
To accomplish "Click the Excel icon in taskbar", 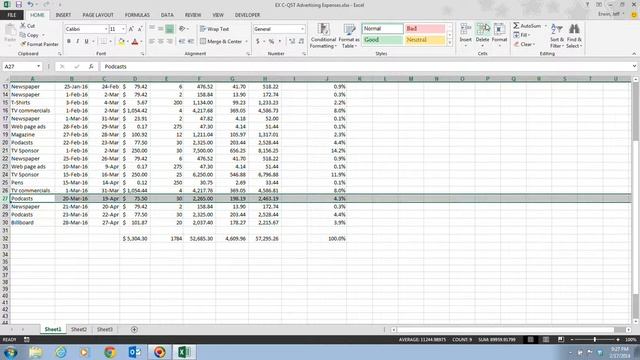I will [x=184, y=352].
